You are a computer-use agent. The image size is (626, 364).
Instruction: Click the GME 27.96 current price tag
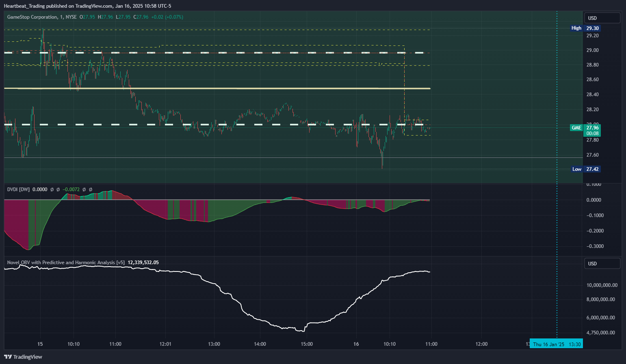click(x=585, y=130)
